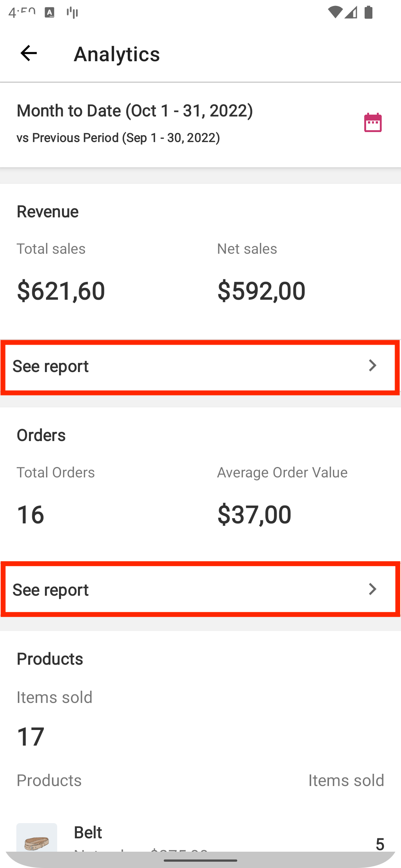Tap the cellular signal icon
Image resolution: width=401 pixels, height=868 pixels.
click(351, 12)
